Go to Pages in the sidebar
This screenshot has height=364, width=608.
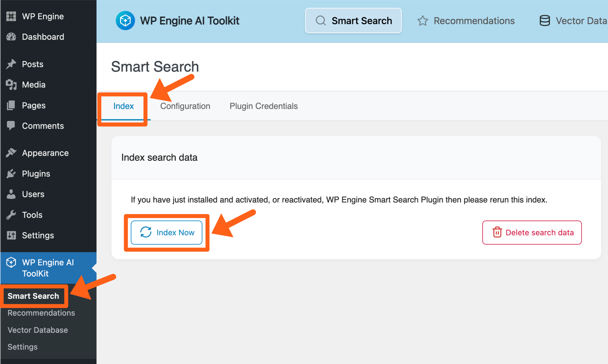click(x=34, y=105)
